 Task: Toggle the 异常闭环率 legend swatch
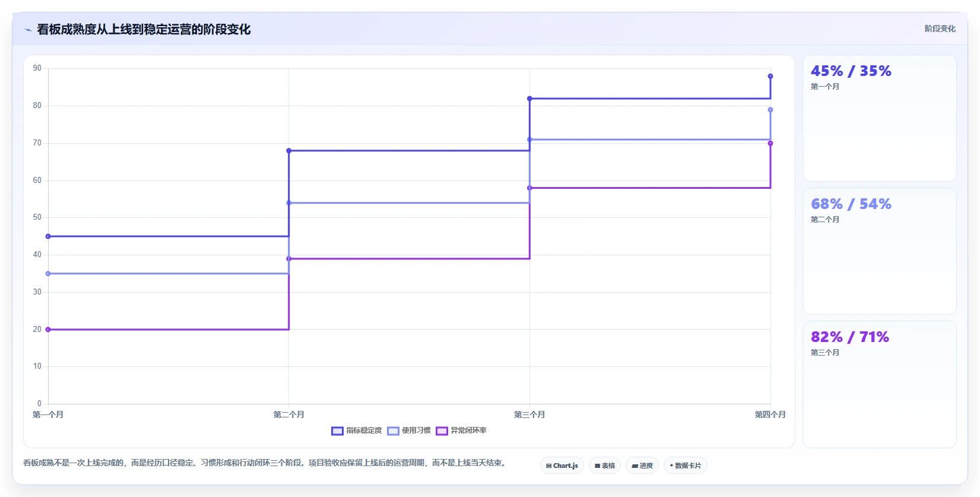coord(442,431)
